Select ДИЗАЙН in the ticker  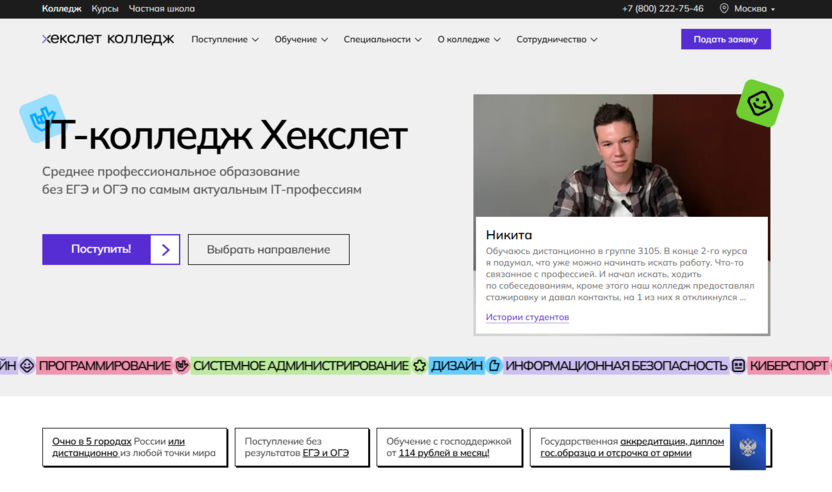(456, 365)
